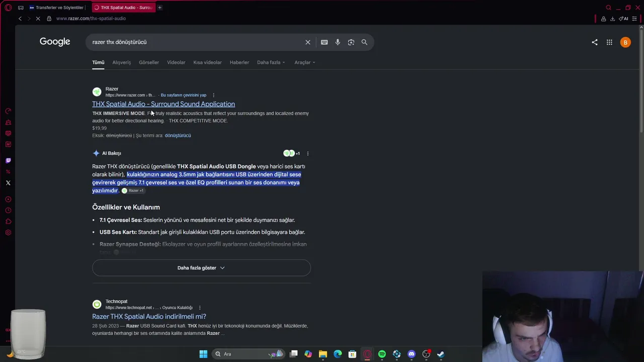This screenshot has height=362, width=644.
Task: Open more options for the Razer result
Action: click(213, 95)
